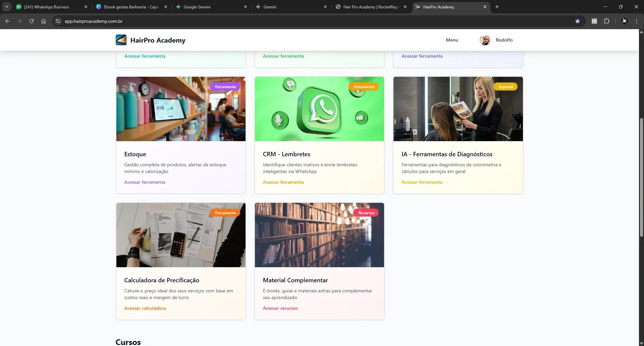The image size is (644, 346).
Task: Click the back navigation arrow
Action: pos(7,21)
